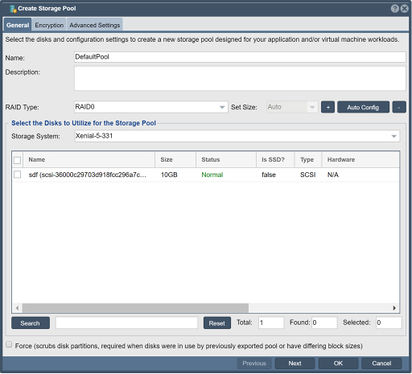Image resolution: width=412 pixels, height=374 pixels.
Task: Sort by the Status column header
Action: (226, 160)
